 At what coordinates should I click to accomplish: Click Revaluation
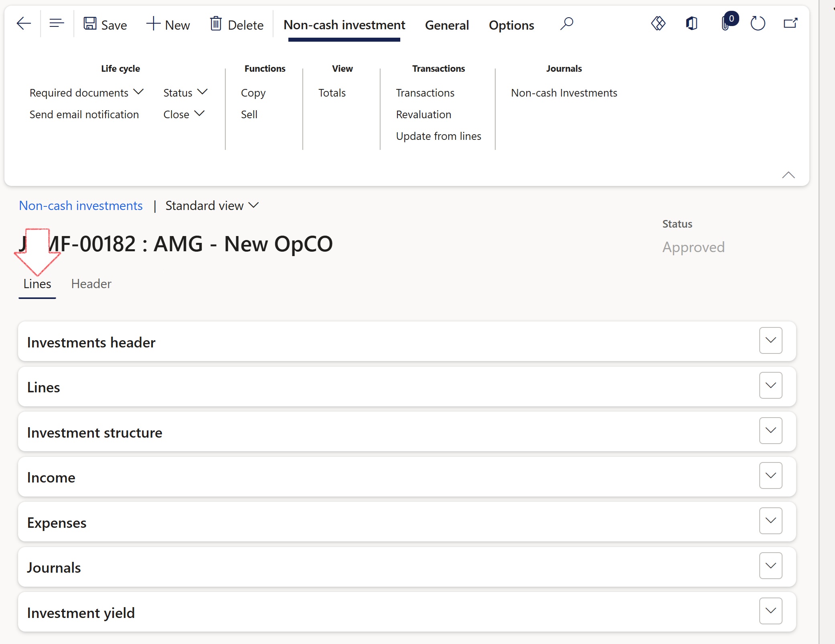coord(424,114)
